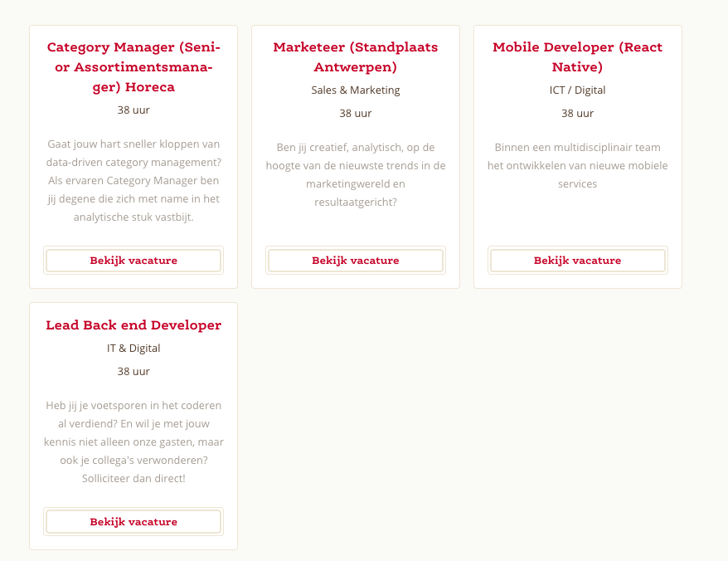Viewport: 728px width, 561px height.
Task: Open Lead Back end Developer title
Action: 133,324
